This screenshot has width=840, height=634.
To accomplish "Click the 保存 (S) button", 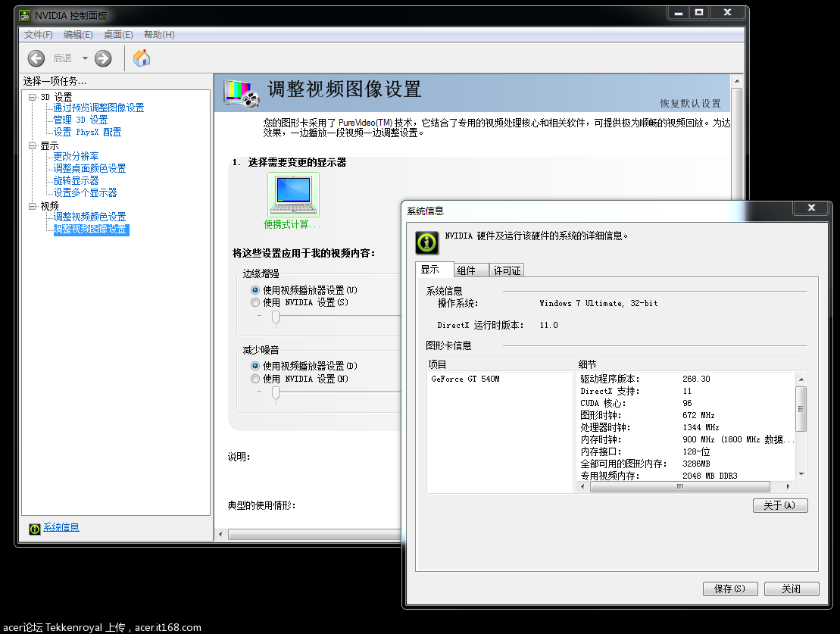I will click(730, 589).
